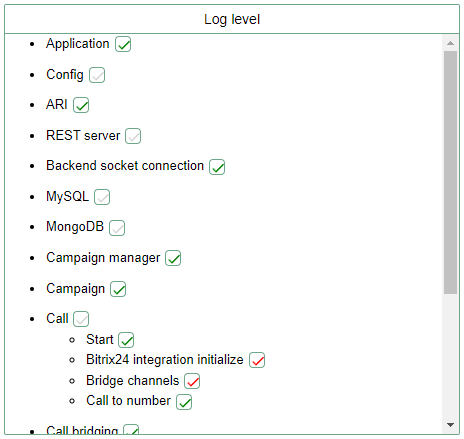The height and width of the screenshot is (439, 464).
Task: Toggle the Campaign checkbox
Action: (118, 289)
